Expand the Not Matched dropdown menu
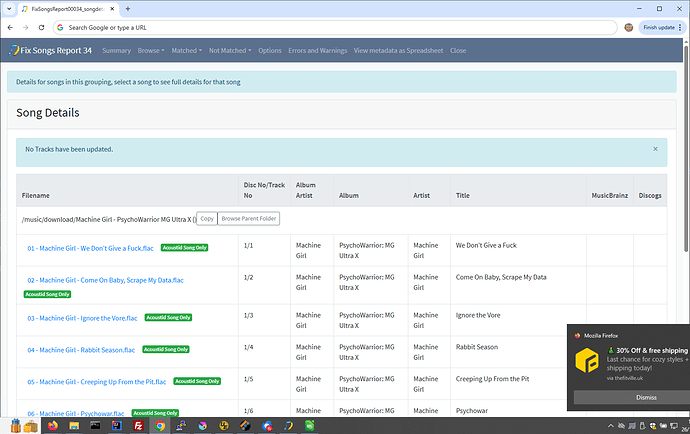 229,50
